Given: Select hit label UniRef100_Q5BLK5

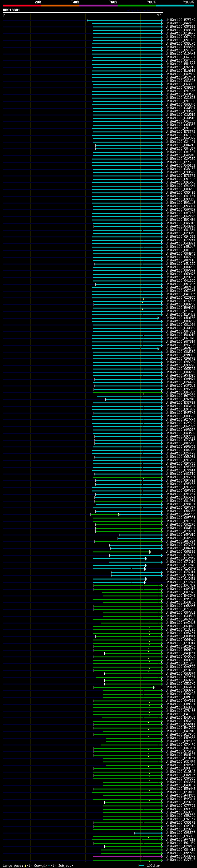Looking at the screenshot, I should click(180, 43).
